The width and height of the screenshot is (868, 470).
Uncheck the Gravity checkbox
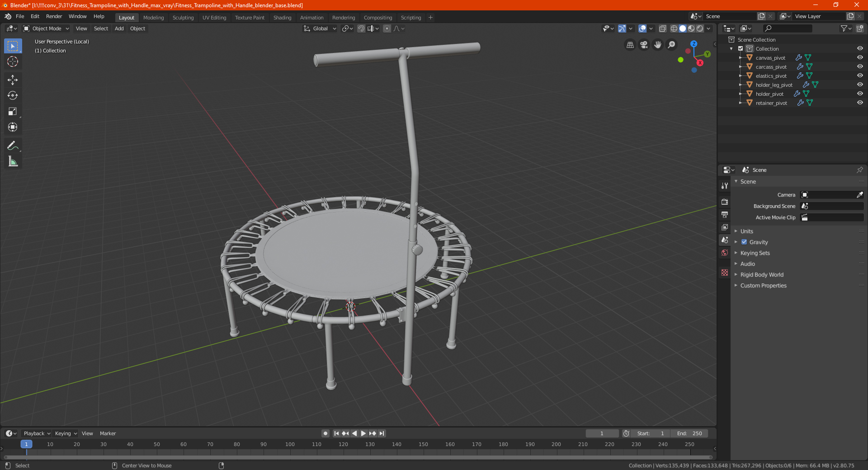744,242
